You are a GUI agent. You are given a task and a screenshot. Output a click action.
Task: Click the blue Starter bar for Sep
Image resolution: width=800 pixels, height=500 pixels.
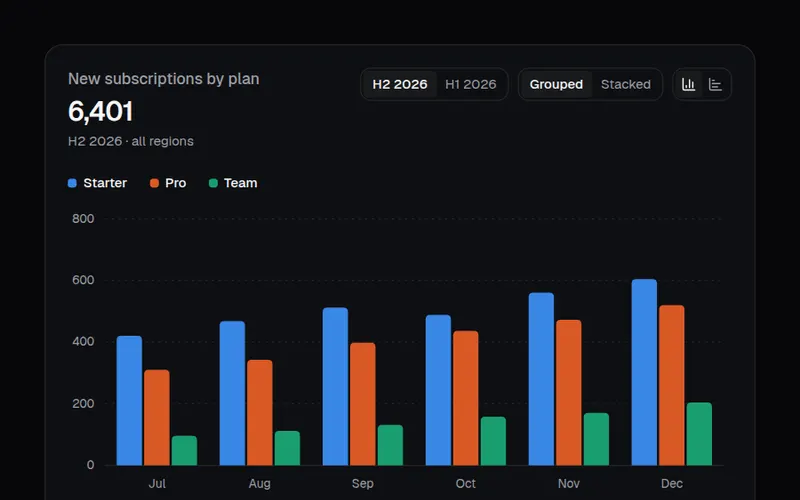pos(335,386)
